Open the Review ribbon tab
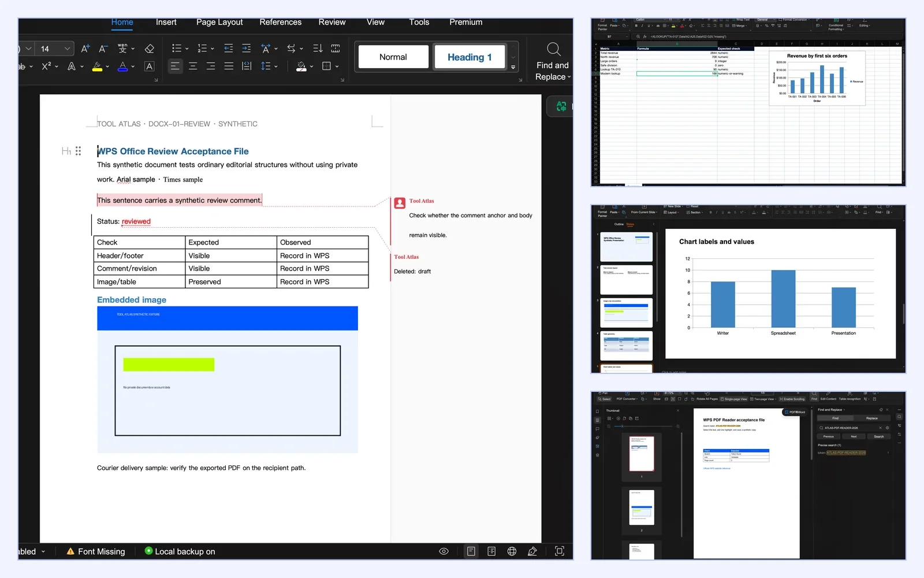 coord(332,22)
